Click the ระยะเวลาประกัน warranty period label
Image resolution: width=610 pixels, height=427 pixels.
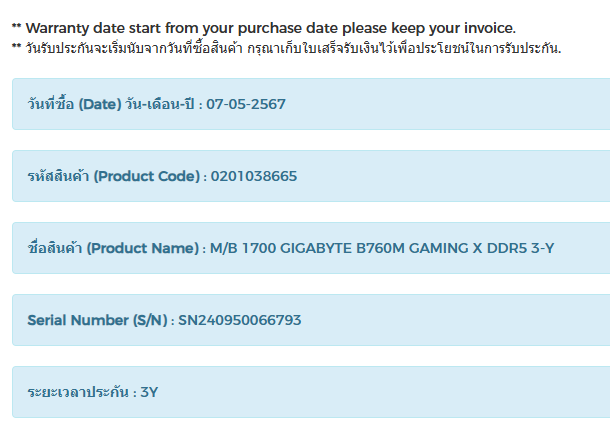tap(78, 392)
